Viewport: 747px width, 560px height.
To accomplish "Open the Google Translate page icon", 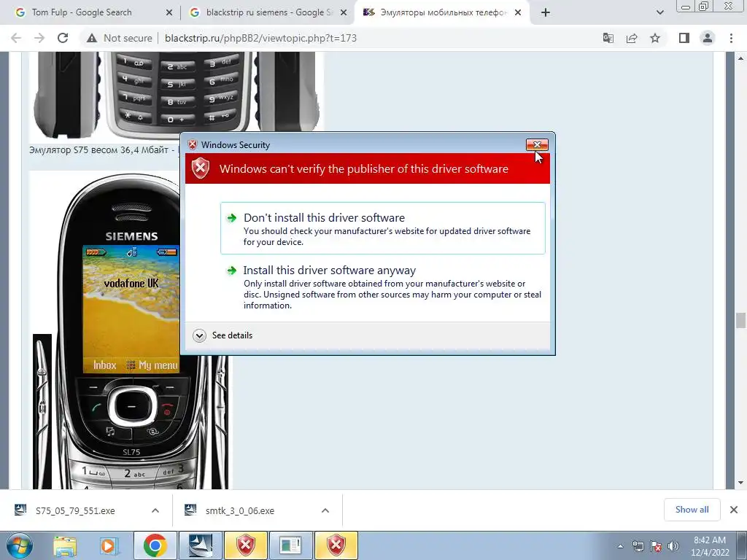I will point(608,38).
